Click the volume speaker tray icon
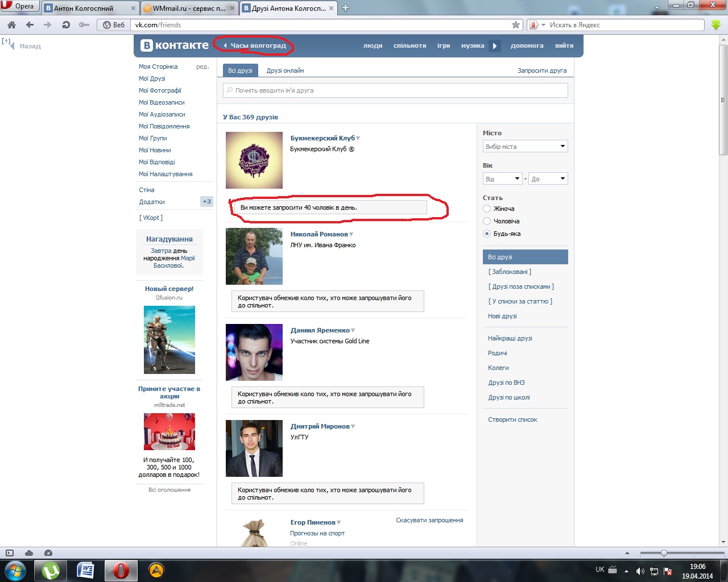The image size is (728, 582). [x=640, y=571]
